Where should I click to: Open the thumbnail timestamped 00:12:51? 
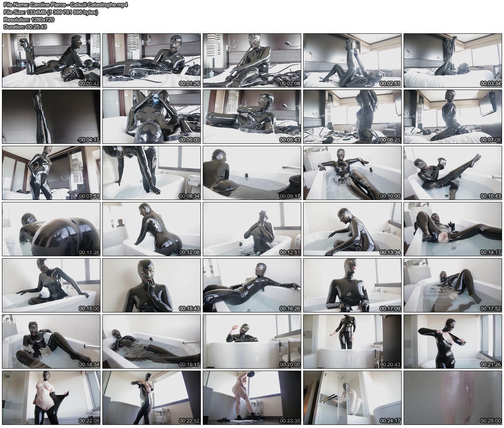pos(252,229)
